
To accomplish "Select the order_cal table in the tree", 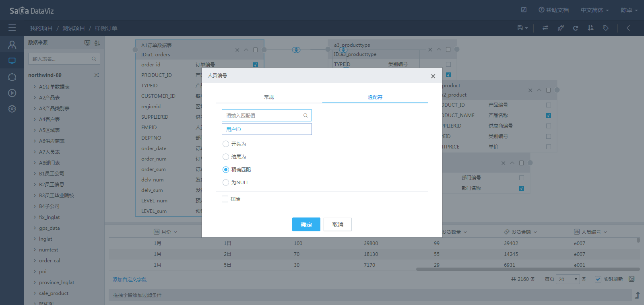I will (50, 260).
